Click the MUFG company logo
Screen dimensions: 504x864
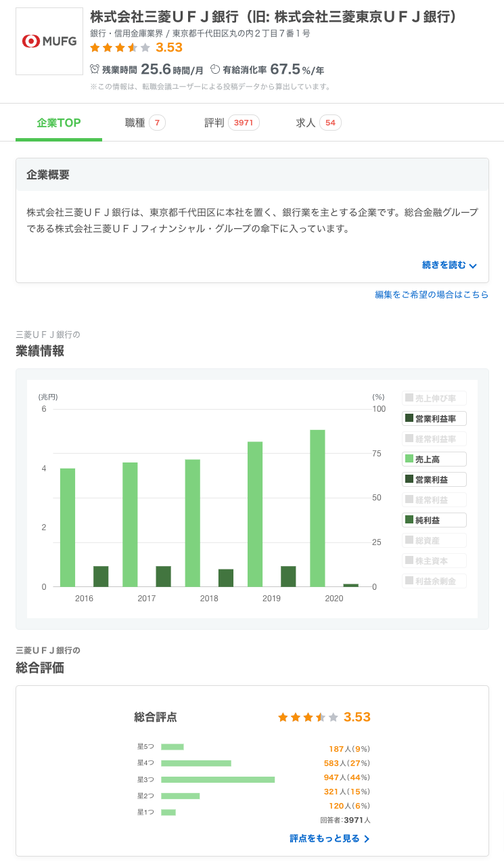click(x=49, y=41)
